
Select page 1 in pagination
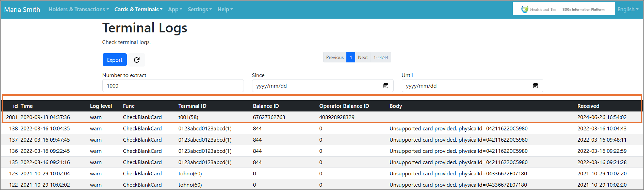350,57
